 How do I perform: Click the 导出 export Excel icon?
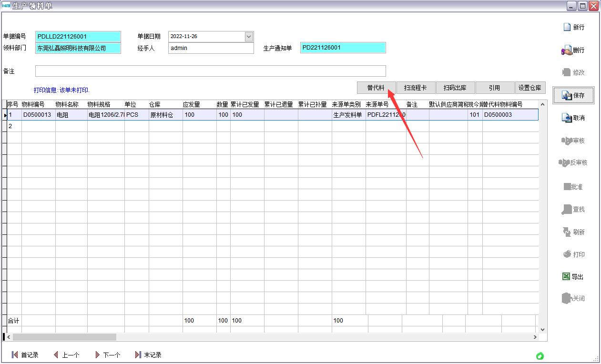[566, 276]
